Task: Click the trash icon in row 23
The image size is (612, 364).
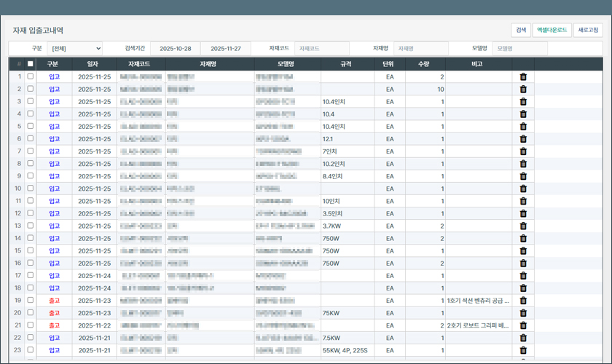Action: pos(523,350)
